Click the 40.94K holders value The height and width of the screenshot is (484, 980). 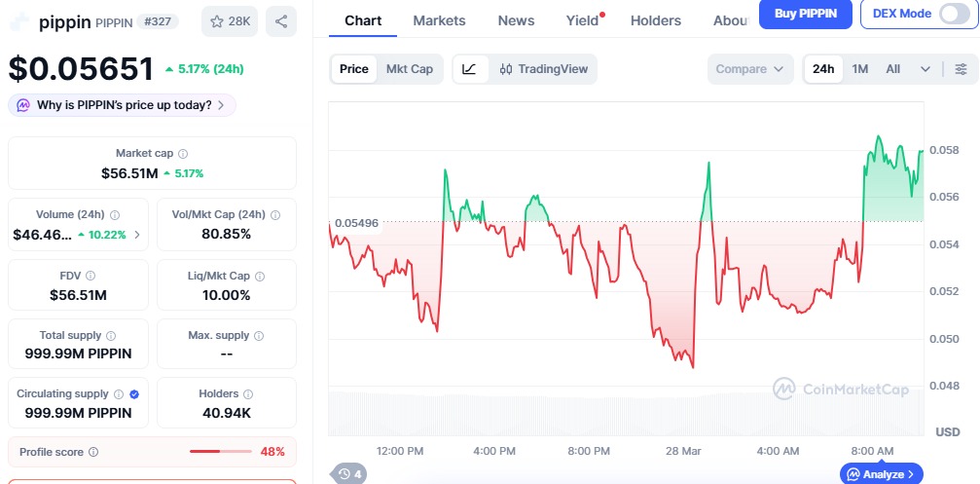coord(226,413)
